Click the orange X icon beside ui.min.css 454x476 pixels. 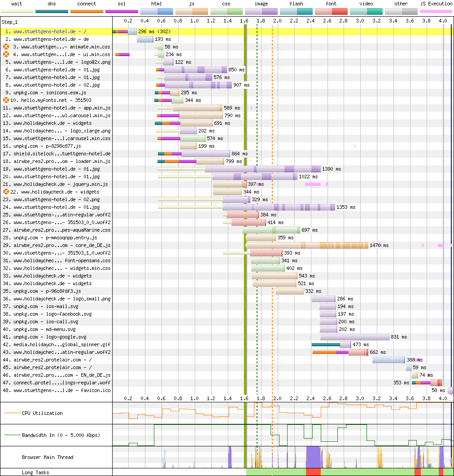pyautogui.click(x=6, y=54)
